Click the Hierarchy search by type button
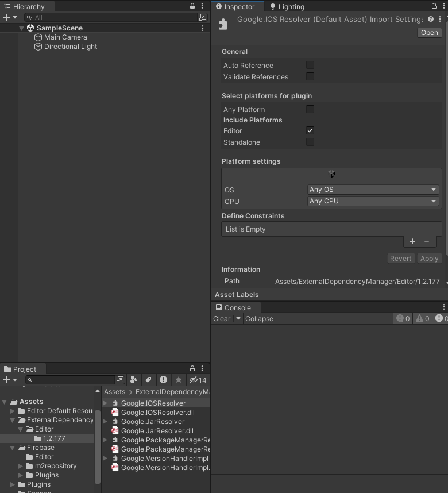Image resolution: width=448 pixels, height=493 pixels. click(x=203, y=17)
